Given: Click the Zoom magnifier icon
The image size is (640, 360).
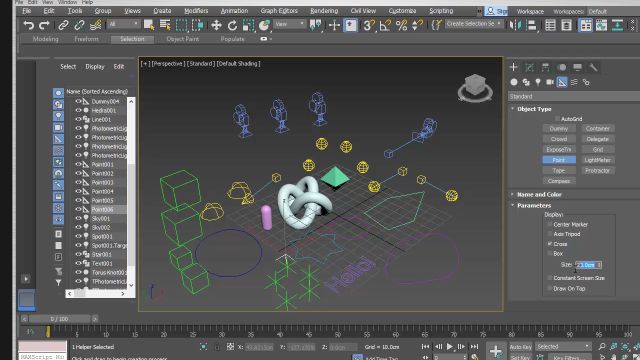Looking at the screenshot, I should pyautogui.click(x=602, y=347).
